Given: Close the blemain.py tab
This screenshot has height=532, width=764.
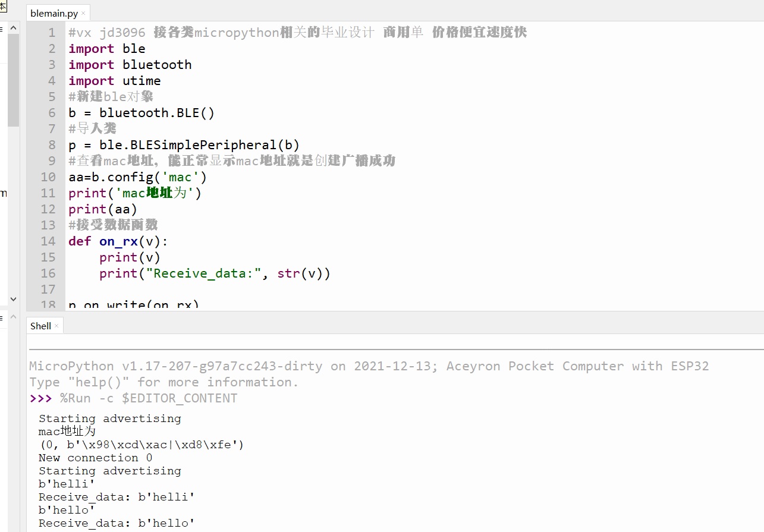Looking at the screenshot, I should coord(83,12).
